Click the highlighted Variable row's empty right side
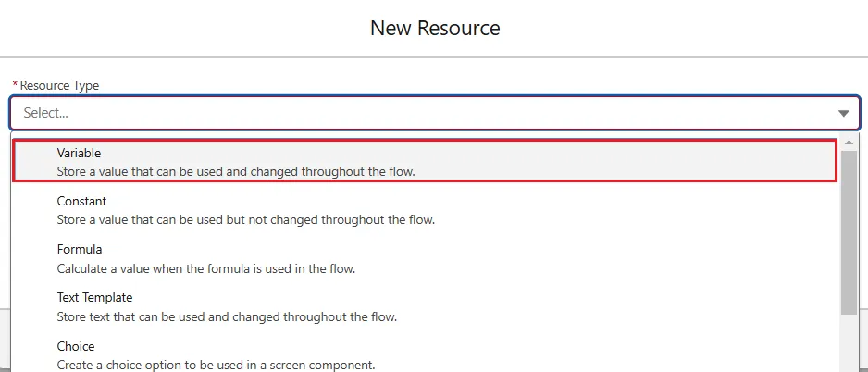Screen dimensions: 868x372 click(648, 161)
